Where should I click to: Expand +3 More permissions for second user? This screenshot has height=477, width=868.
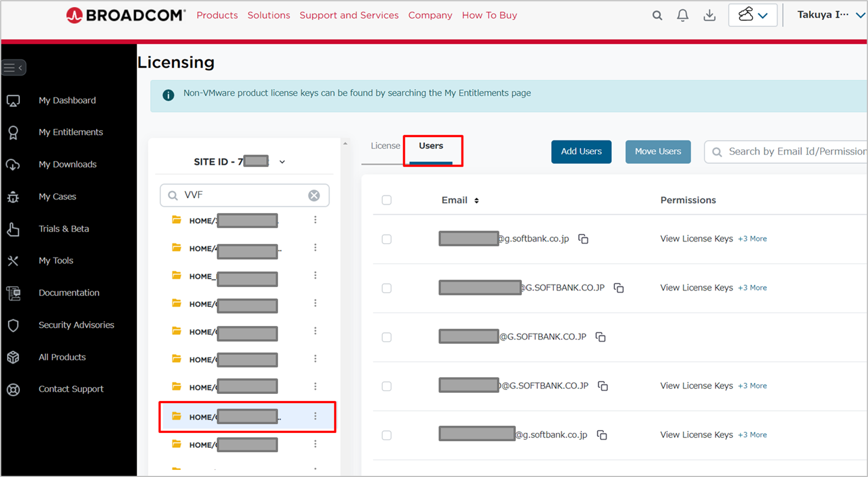(x=752, y=288)
